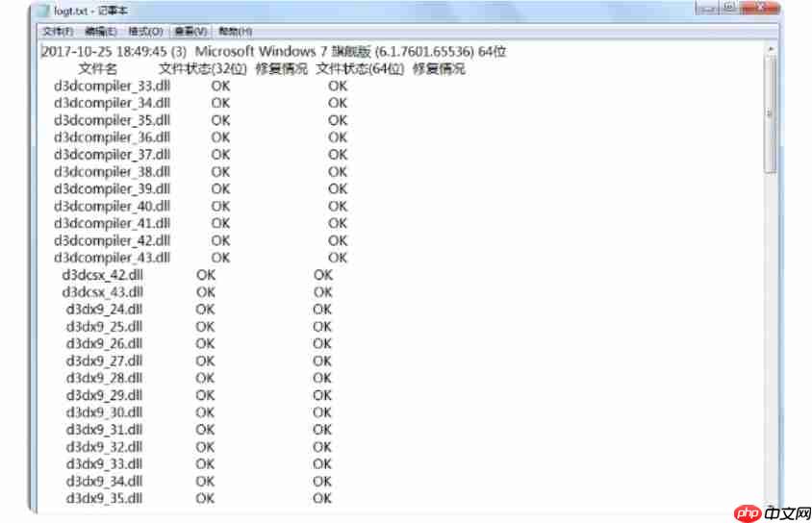Open the 查看(V) menu
This screenshot has height=523, width=812.
[x=190, y=32]
